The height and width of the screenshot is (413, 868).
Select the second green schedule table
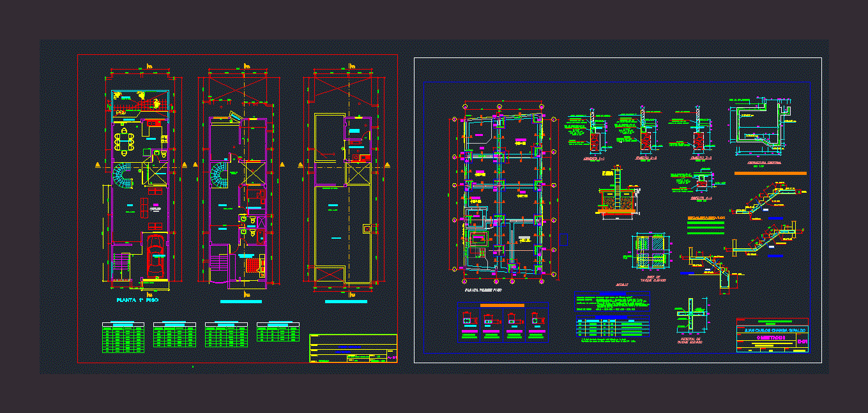click(x=174, y=334)
